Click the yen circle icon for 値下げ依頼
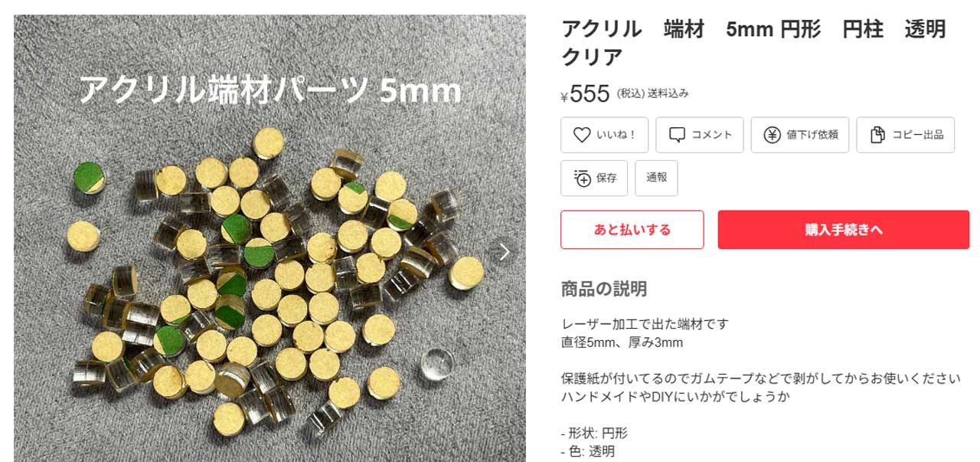 click(772, 135)
